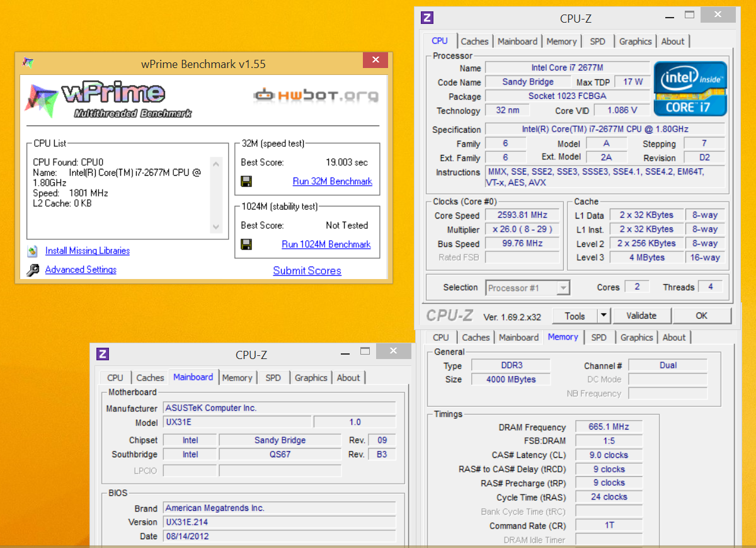Select the active Memory tab in lower-right strip

pyautogui.click(x=563, y=337)
